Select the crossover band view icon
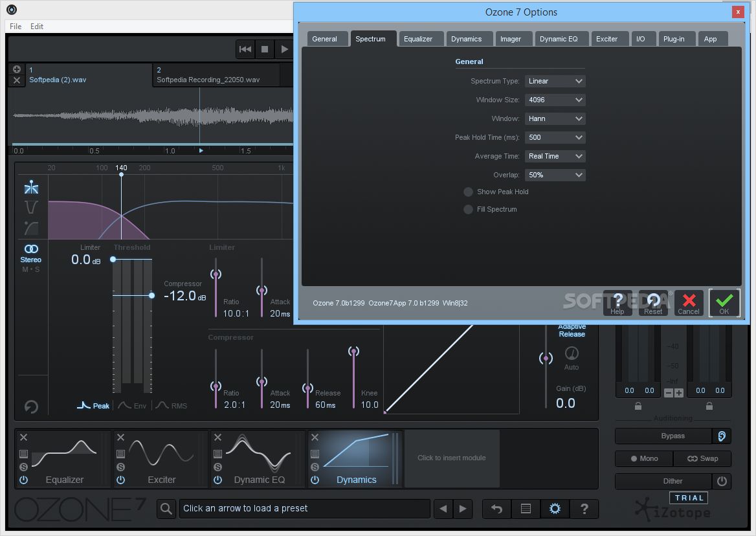The width and height of the screenshot is (756, 536). [31, 187]
